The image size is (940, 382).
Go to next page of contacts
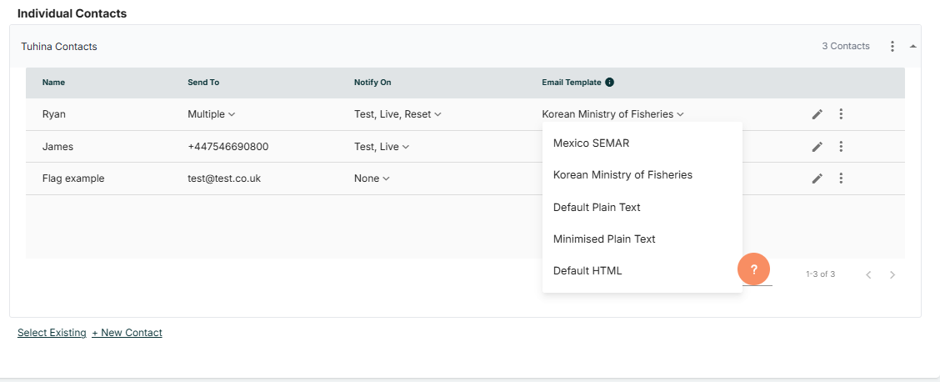[x=893, y=275]
